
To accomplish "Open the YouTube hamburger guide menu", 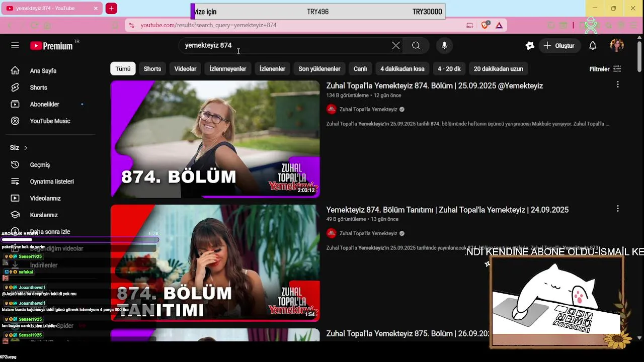I will click(x=15, y=45).
